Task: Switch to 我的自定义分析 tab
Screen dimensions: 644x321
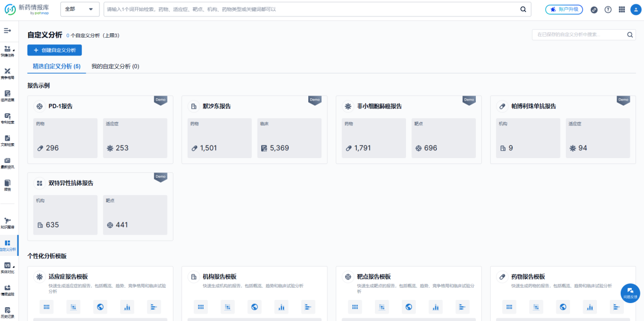Action: pos(115,67)
